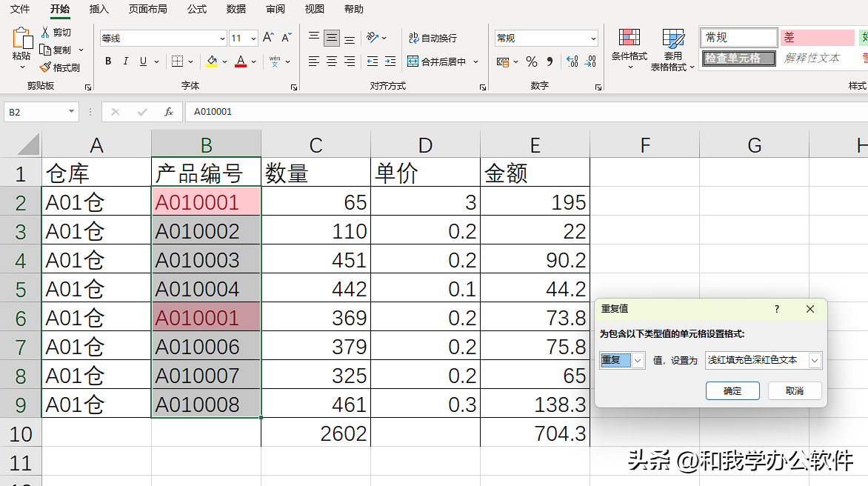Toggle Underline formatting
The width and height of the screenshot is (868, 486).
point(144,61)
